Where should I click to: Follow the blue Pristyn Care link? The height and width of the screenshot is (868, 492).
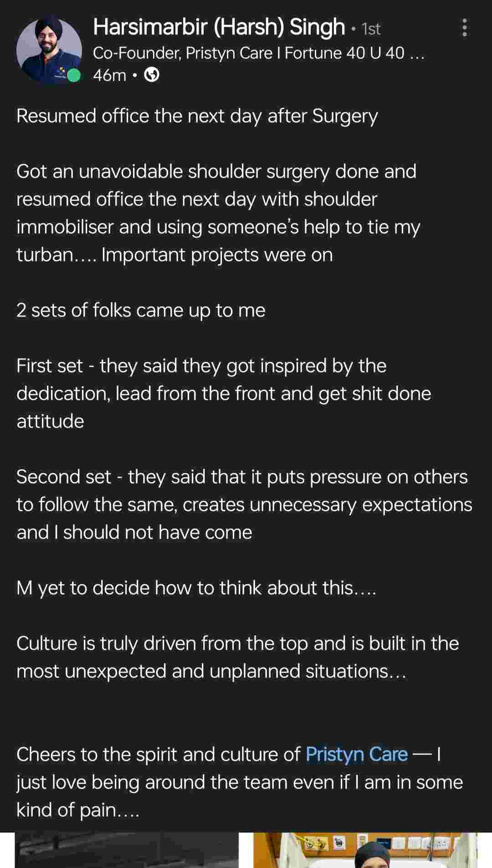(x=356, y=754)
